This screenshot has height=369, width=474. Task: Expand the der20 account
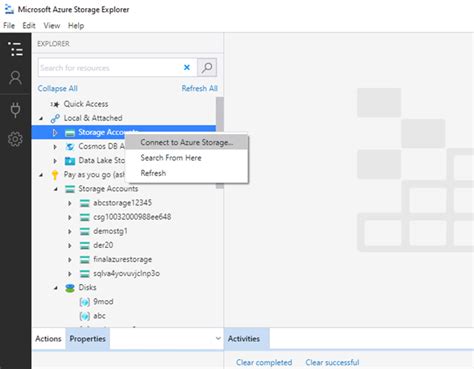pos(70,245)
